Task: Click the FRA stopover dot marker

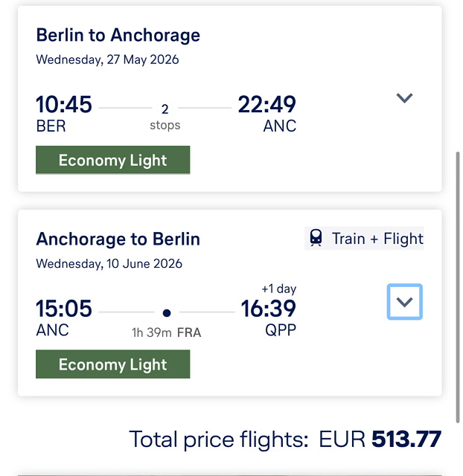Action: click(x=167, y=312)
